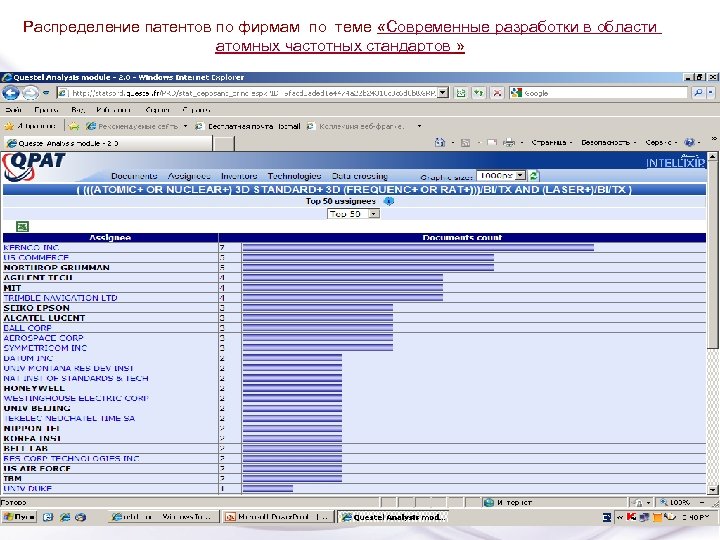Click the vertical scrollbar down arrow
The image size is (720, 540).
[x=712, y=490]
